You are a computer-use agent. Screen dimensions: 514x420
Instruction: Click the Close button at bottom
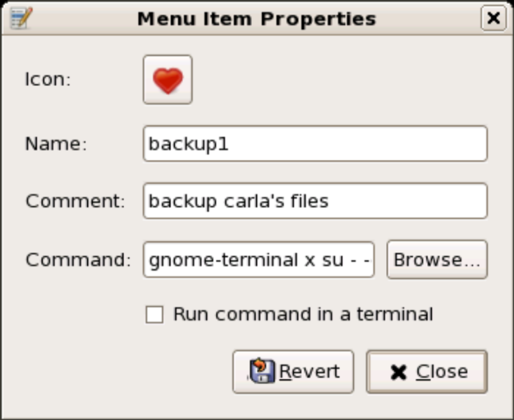point(427,371)
